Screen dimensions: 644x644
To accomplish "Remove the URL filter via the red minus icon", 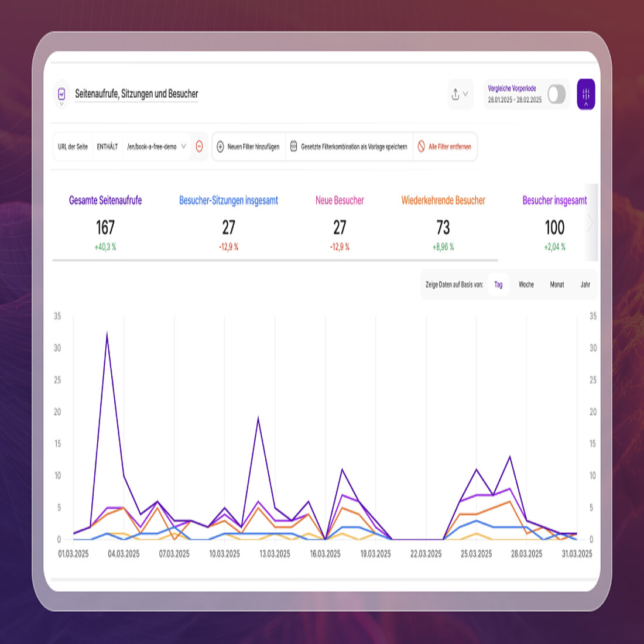I will [199, 146].
